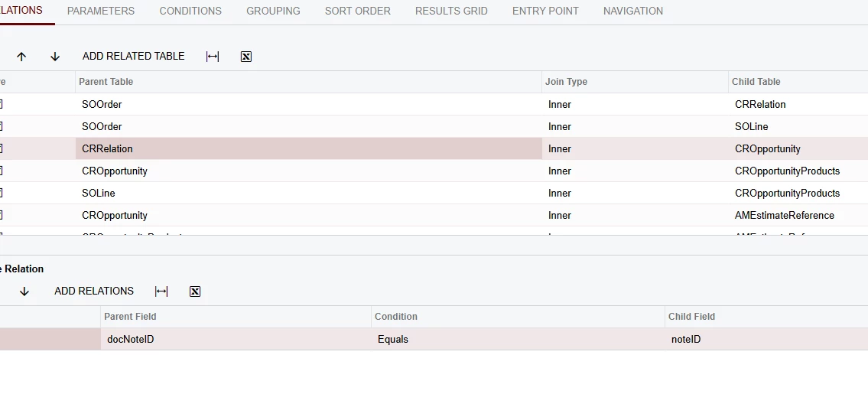This screenshot has height=407, width=868.
Task: Select the CRRelation parent table cell
Action: pyautogui.click(x=309, y=148)
